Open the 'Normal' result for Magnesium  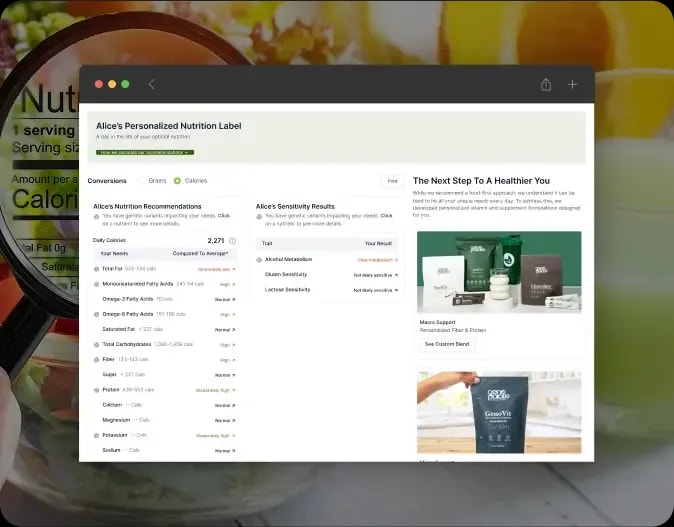(225, 420)
